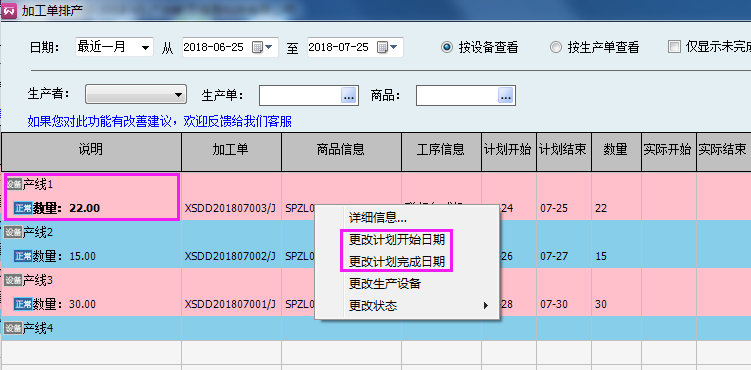The width and height of the screenshot is (751, 370).
Task: Select the 按生产单查看 radio button
Action: [x=556, y=47]
